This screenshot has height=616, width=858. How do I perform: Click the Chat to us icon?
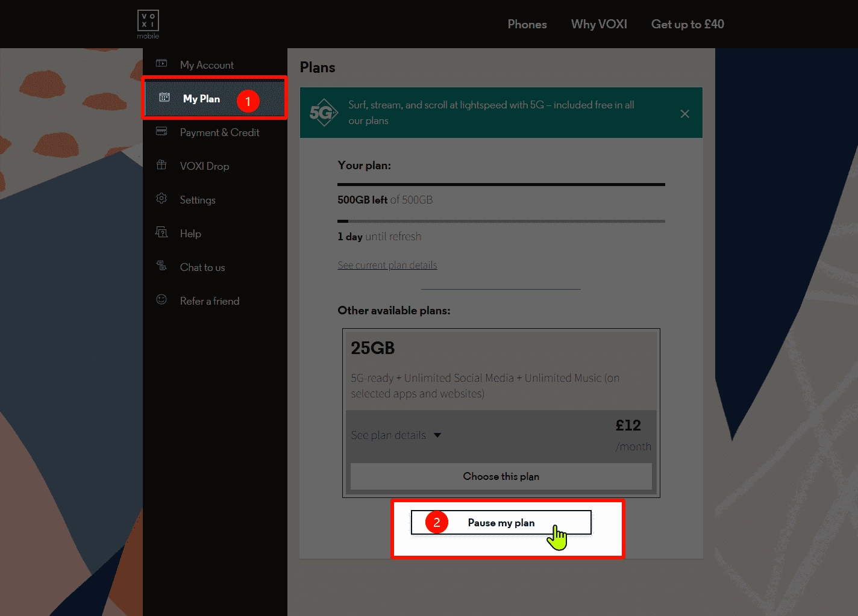161,266
